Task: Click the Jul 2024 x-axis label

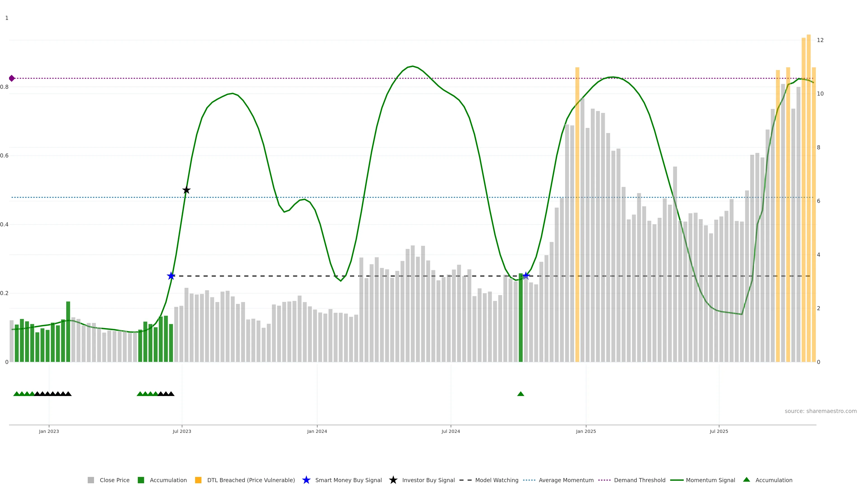Action: [x=451, y=431]
